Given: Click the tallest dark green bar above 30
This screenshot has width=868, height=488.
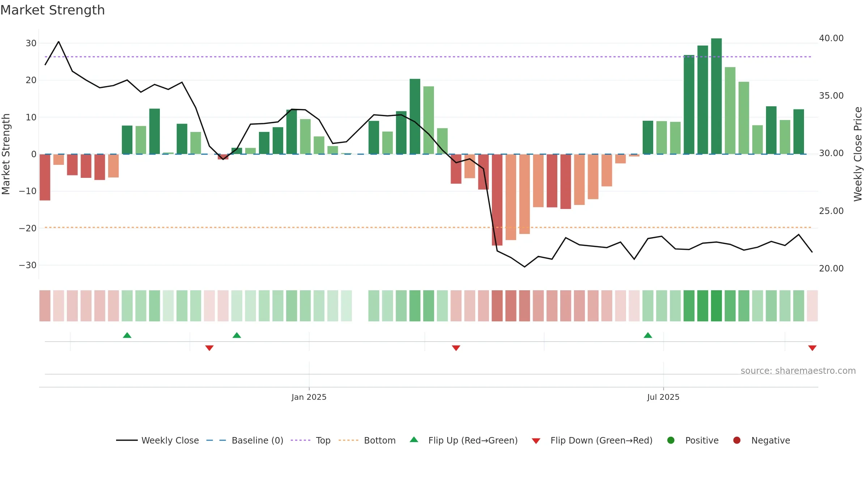Looking at the screenshot, I should (x=716, y=96).
